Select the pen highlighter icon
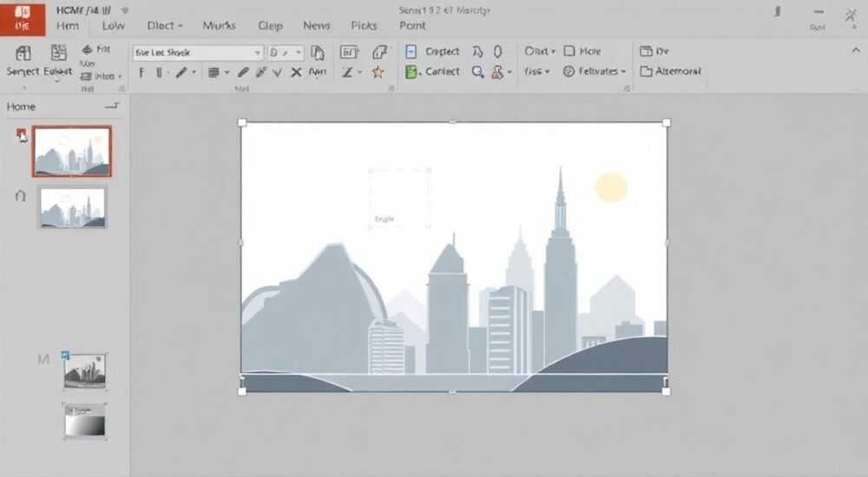The width and height of the screenshot is (868, 477). coord(181,73)
